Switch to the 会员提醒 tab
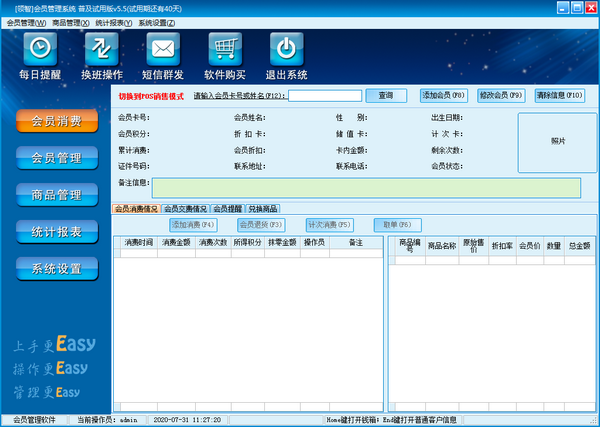Image resolution: width=600 pixels, height=427 pixels. [x=228, y=209]
